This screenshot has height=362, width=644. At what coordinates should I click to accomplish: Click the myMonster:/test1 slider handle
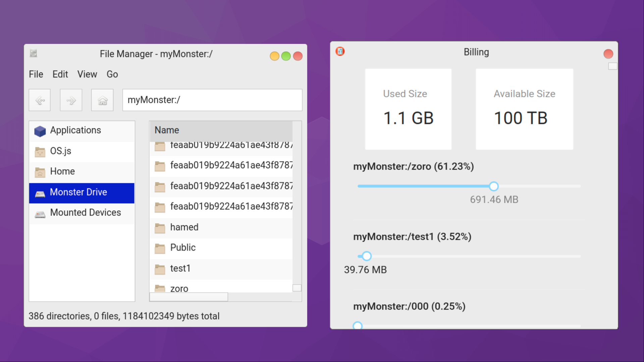click(x=367, y=256)
